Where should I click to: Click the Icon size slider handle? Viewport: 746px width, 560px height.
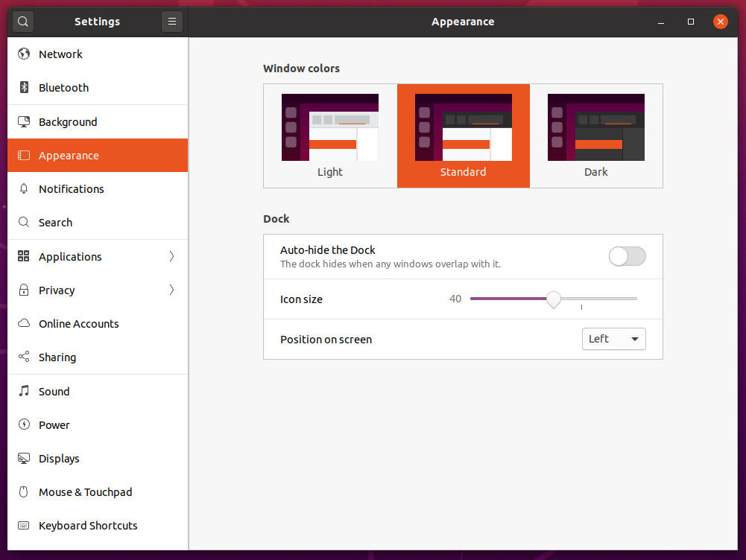point(553,299)
